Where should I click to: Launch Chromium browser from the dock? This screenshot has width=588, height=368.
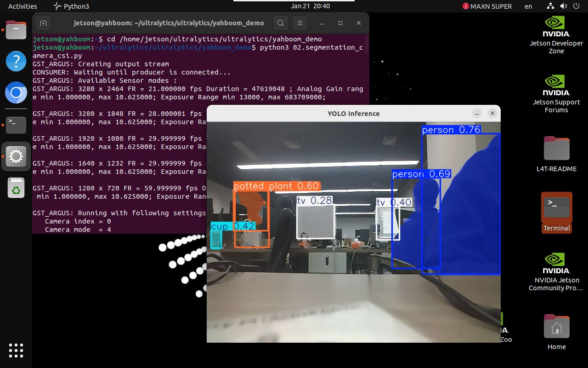(16, 93)
